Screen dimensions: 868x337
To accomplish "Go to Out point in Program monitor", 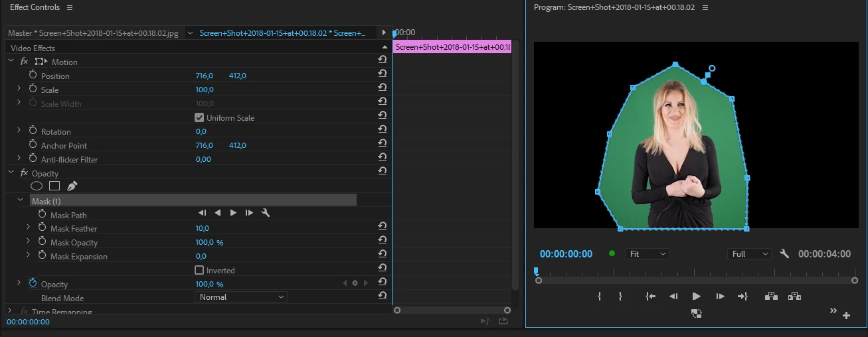I will [x=742, y=297].
